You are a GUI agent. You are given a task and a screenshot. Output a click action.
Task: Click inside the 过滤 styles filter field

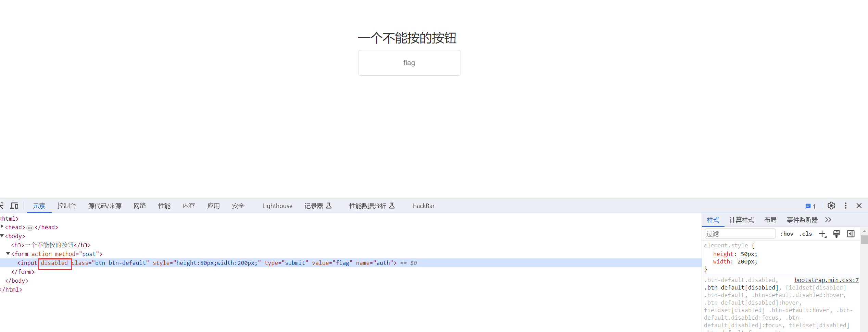[x=740, y=233]
